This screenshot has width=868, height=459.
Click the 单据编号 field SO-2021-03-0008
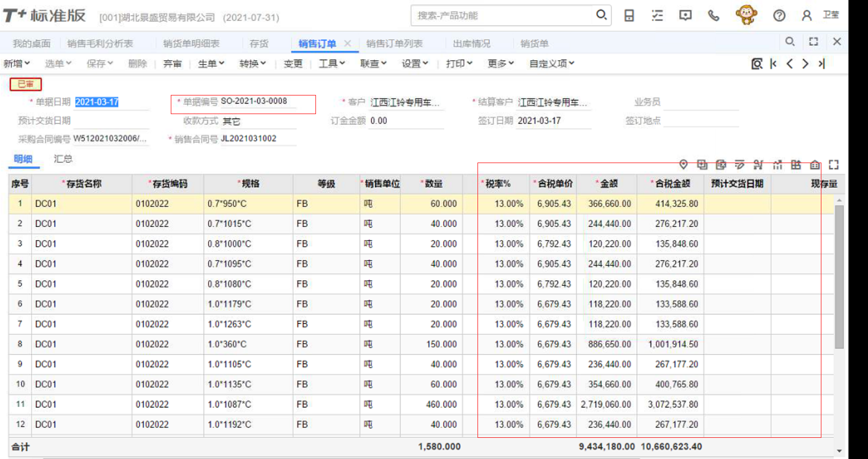(258, 101)
